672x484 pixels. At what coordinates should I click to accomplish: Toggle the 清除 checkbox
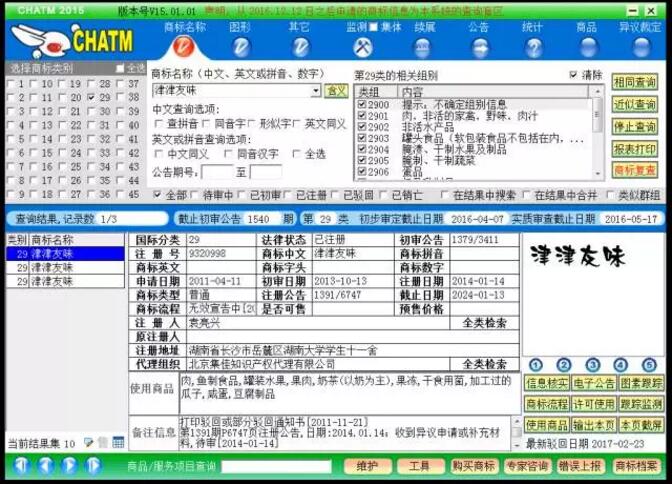tap(573, 75)
